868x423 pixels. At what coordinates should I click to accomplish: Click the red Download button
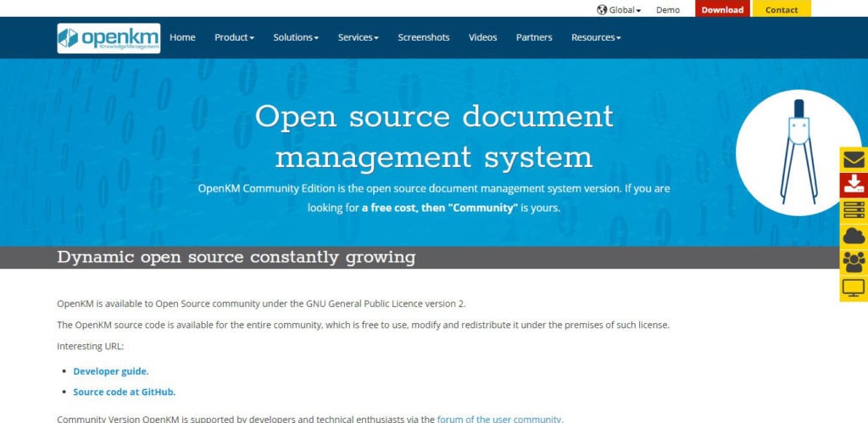coord(722,8)
